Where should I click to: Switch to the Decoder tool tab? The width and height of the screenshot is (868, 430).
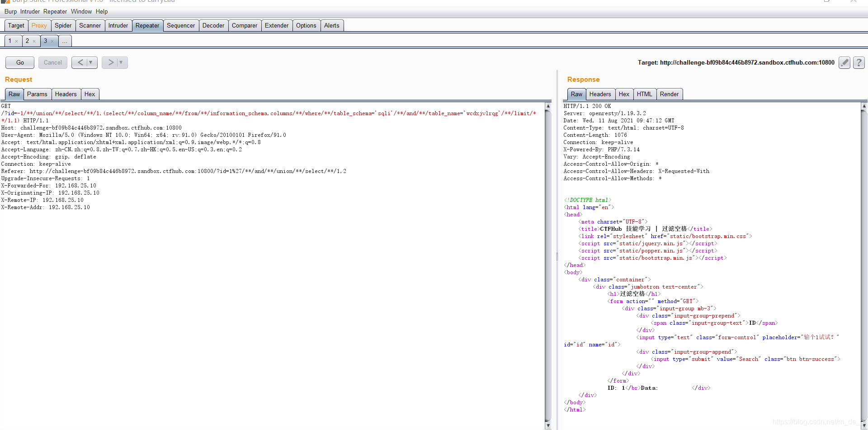pos(213,25)
